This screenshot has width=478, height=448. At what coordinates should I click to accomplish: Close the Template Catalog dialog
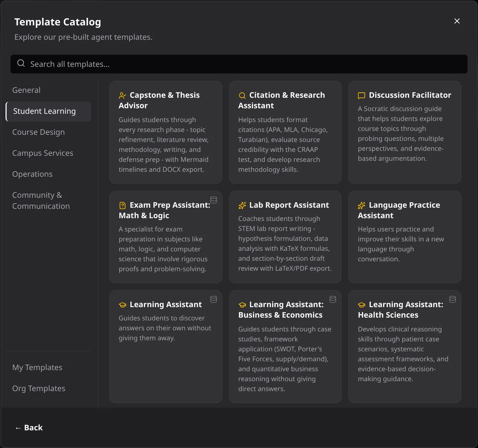457,21
